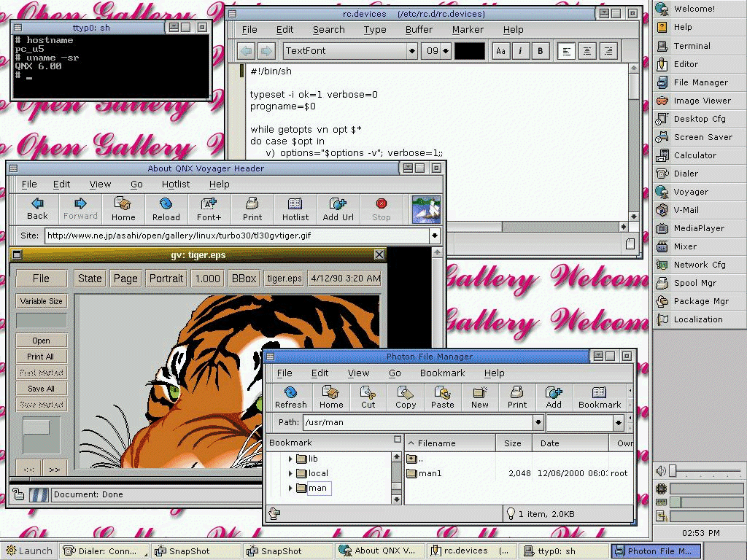Set left text alignment in editor

pyautogui.click(x=566, y=51)
